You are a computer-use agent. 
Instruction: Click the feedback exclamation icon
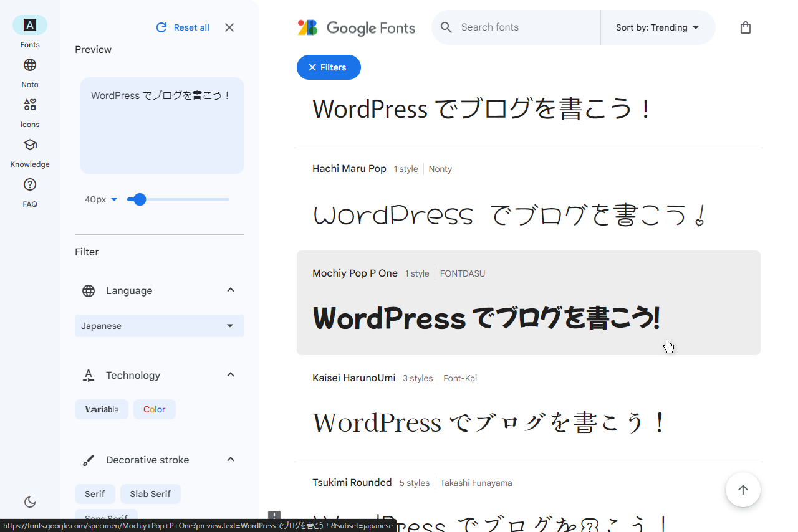pos(274,516)
